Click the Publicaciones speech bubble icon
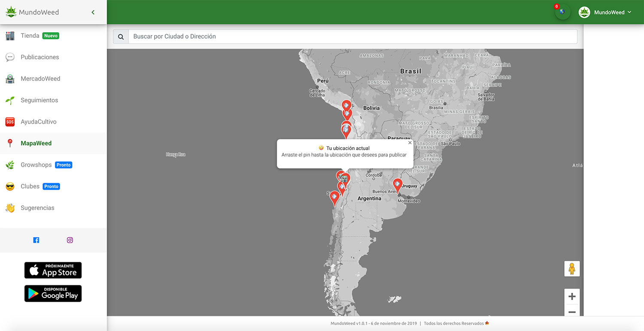The height and width of the screenshot is (331, 644). click(10, 57)
